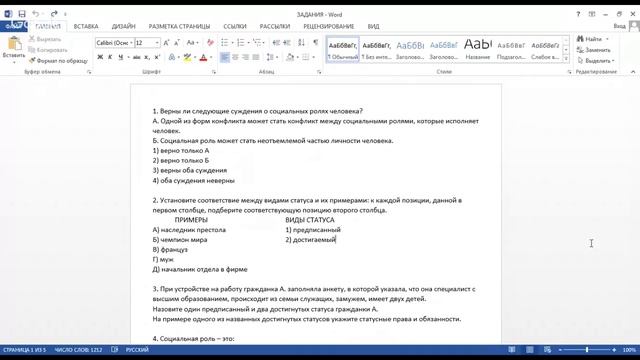Open the Styles (Стили) pane launcher
The width and height of the screenshot is (640, 360).
pos(569,72)
